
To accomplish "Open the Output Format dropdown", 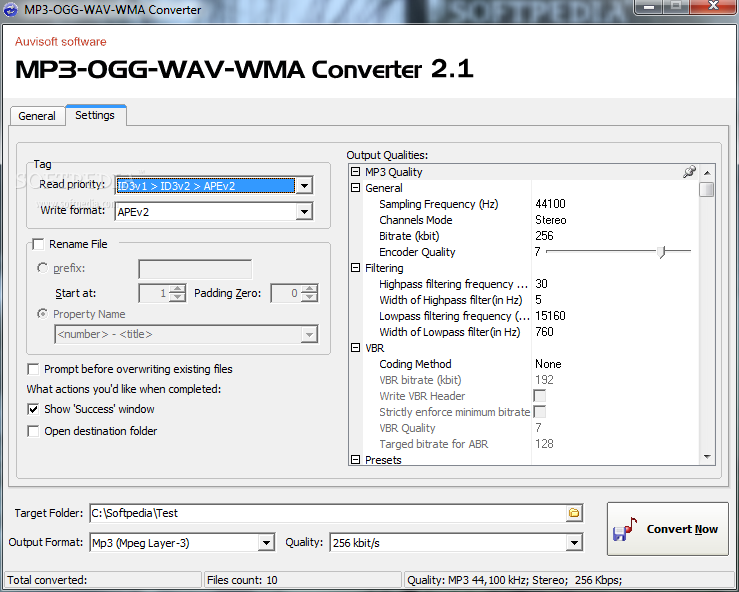I will pos(266,543).
